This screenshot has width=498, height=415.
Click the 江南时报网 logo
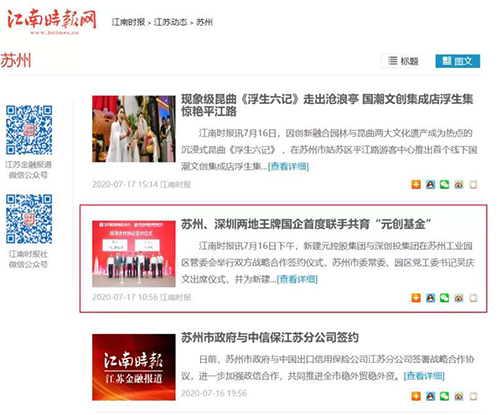coord(52,21)
